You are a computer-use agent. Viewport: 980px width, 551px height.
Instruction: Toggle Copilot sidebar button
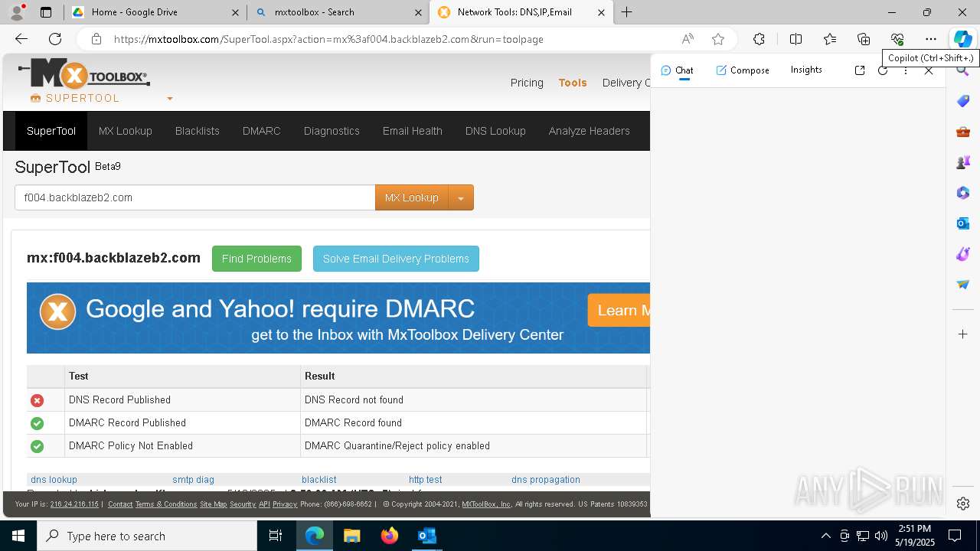coord(962,39)
